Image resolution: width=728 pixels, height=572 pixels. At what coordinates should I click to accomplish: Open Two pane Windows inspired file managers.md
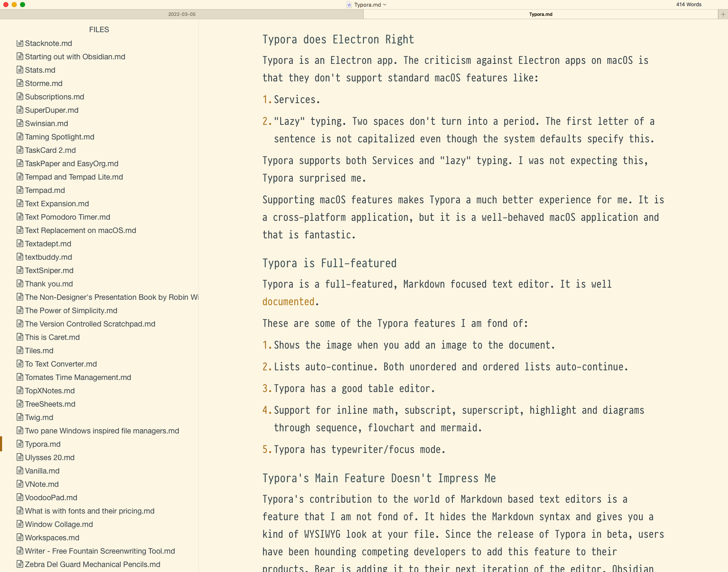[x=102, y=430]
